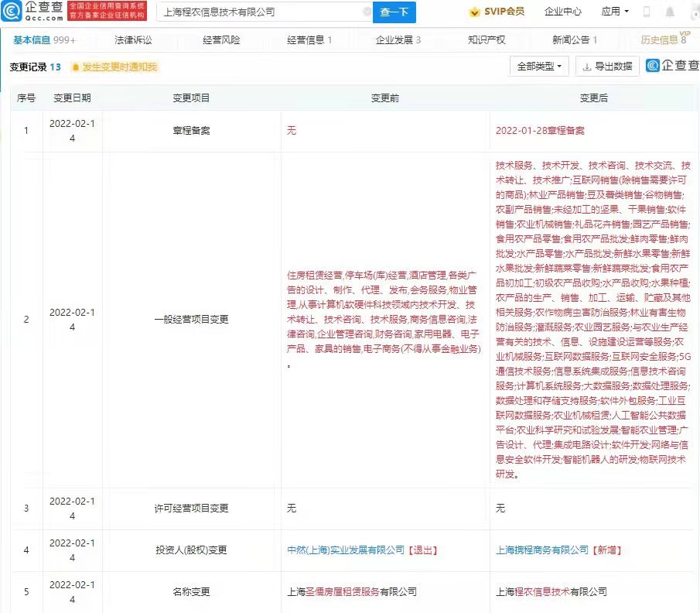The width and height of the screenshot is (700, 613).
Task: Select the 许可经营项目变更 cell
Action: click(x=191, y=509)
